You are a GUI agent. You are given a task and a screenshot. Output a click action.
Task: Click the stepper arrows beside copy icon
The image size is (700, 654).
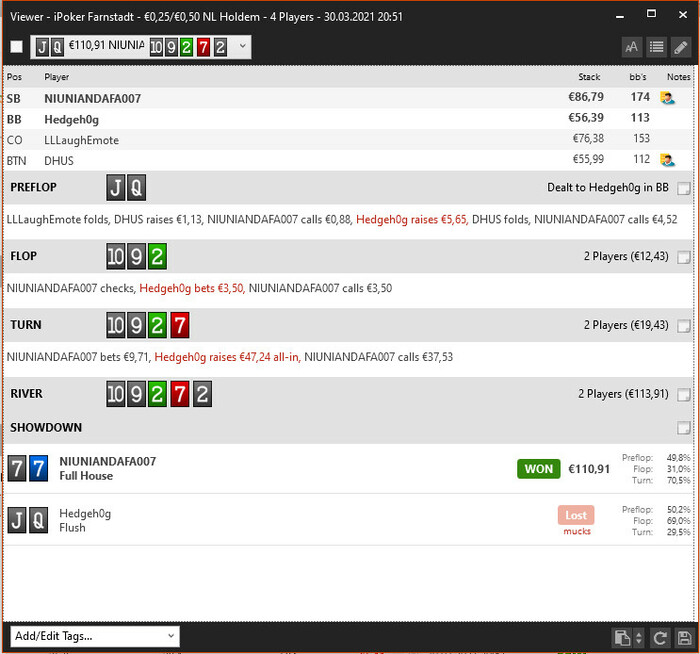pos(639,637)
